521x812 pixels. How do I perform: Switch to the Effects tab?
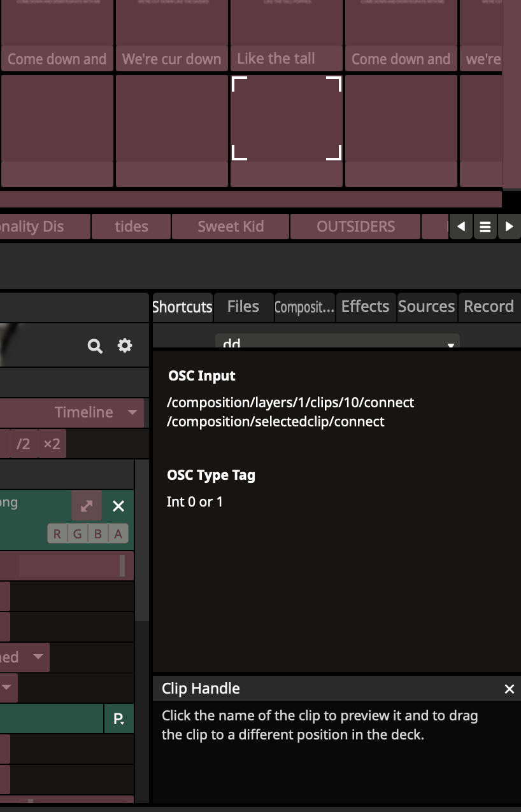pos(365,307)
